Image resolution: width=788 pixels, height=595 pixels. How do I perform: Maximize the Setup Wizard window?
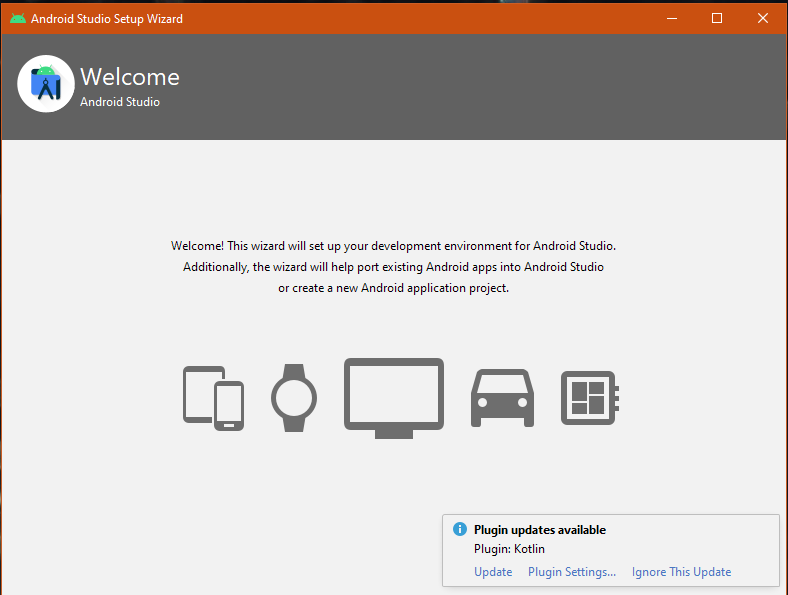click(x=717, y=18)
